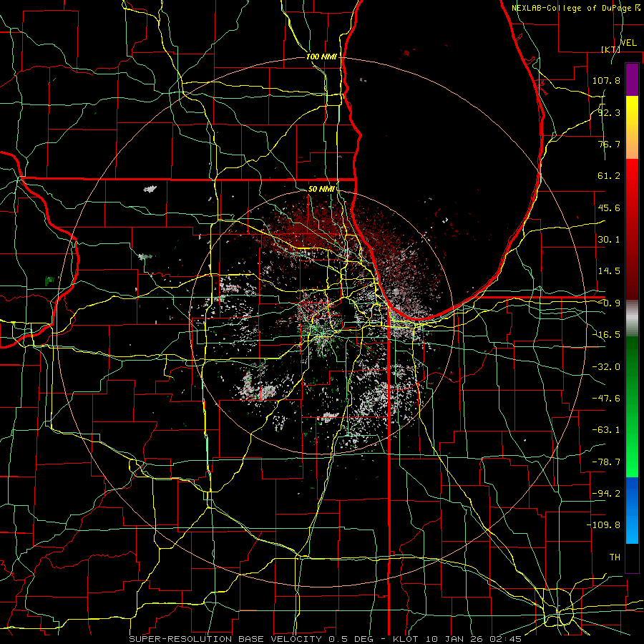Image resolution: width=644 pixels, height=644 pixels.
Task: Click the 61.2 scale value
Action: [x=609, y=176]
